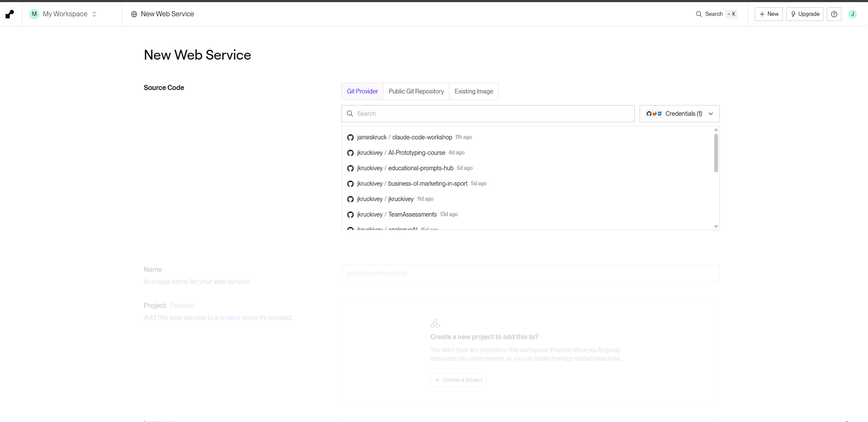This screenshot has height=422, width=868.
Task: Click the globe icon beside New Web Service
Action: (134, 14)
